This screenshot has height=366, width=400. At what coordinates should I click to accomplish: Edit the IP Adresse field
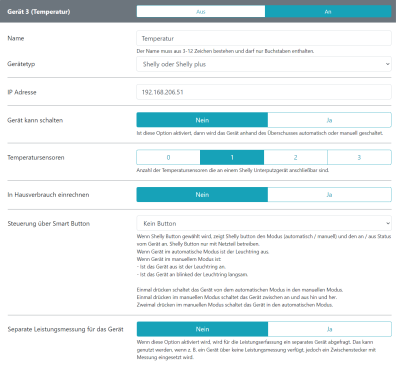click(x=264, y=92)
